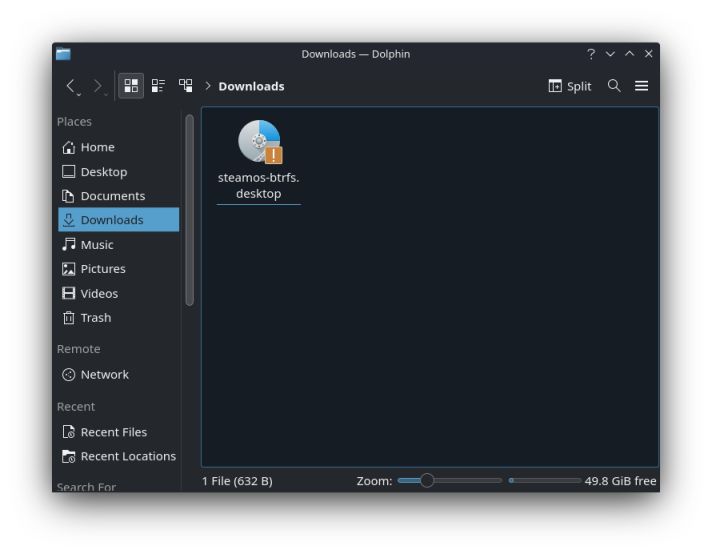712x554 pixels.
Task: Click the breadcrumb chevron before Downloads
Action: tap(208, 86)
